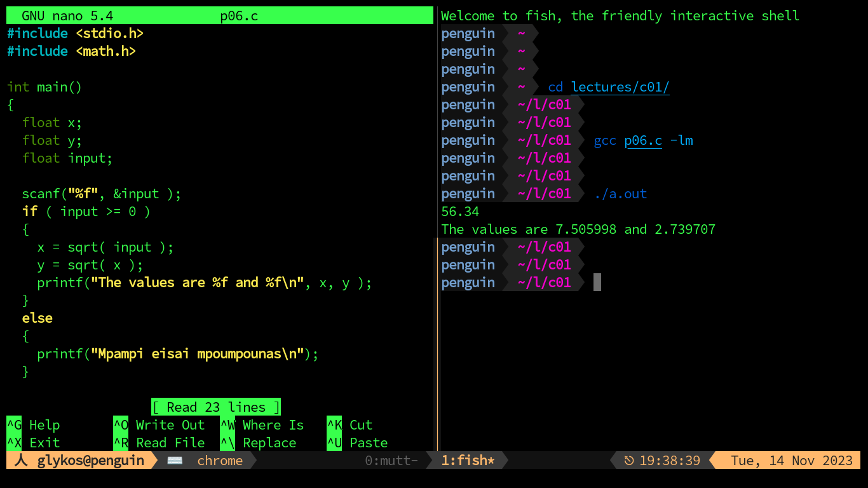The image size is (868, 488).
Task: Click the ^K Cut shortcut
Action: pos(349,425)
